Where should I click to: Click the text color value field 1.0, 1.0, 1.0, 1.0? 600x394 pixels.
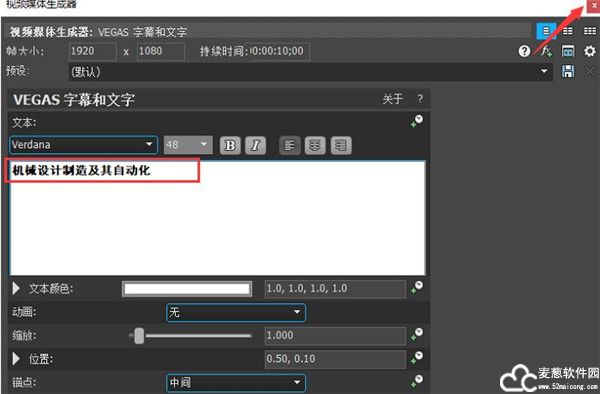pos(335,289)
